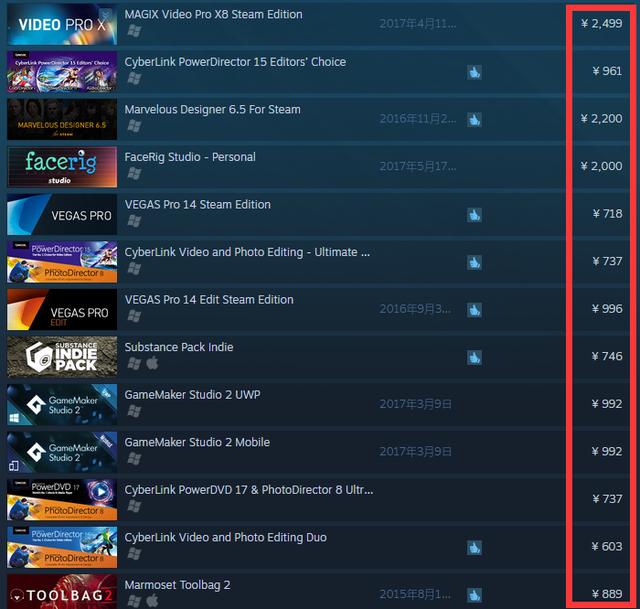
Task: Open FaceRig Studio - Personal listing
Action: pyautogui.click(x=190, y=157)
